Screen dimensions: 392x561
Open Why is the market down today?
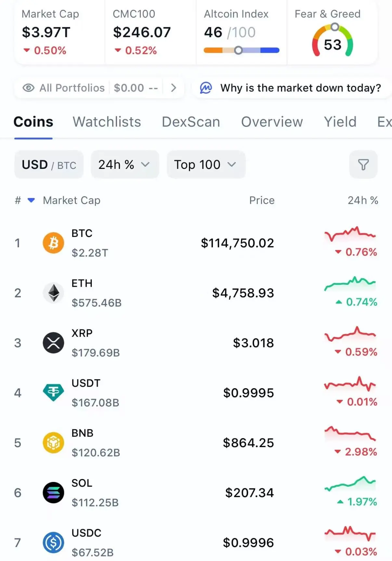tap(300, 88)
